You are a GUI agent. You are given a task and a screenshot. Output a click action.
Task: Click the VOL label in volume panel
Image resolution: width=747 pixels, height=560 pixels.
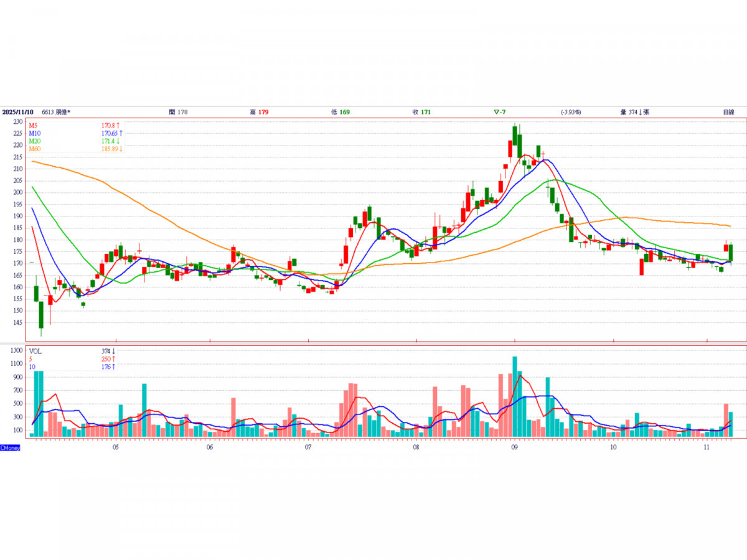35,351
